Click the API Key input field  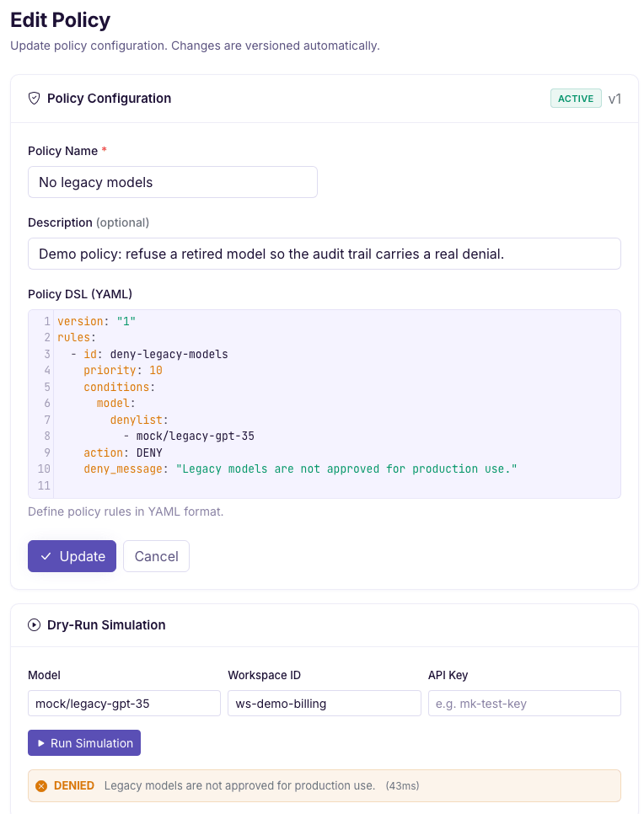[x=524, y=704]
